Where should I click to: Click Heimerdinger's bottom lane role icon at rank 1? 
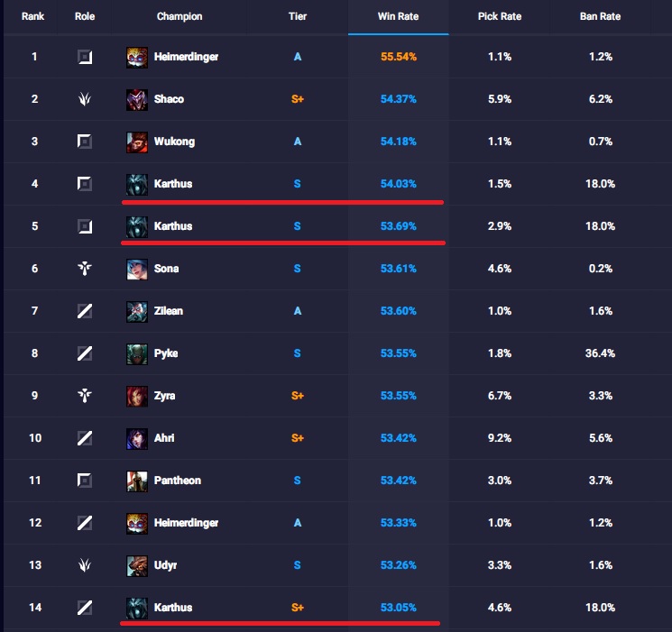(85, 57)
